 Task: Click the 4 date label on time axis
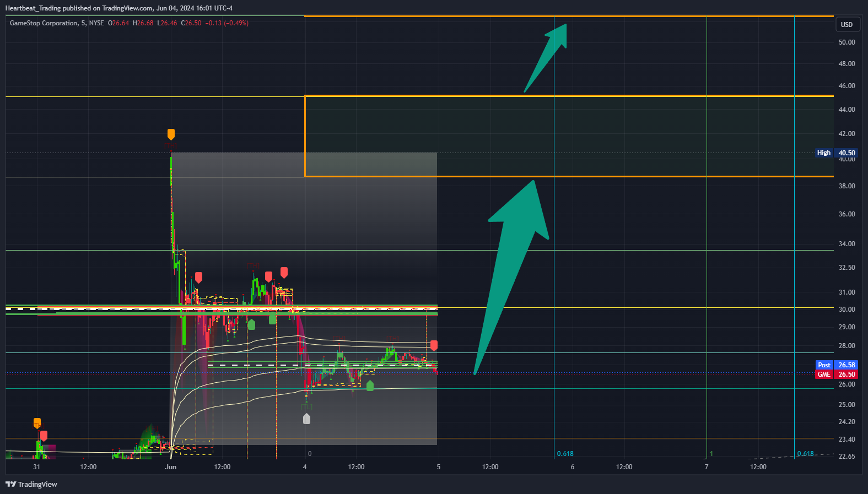tap(305, 466)
